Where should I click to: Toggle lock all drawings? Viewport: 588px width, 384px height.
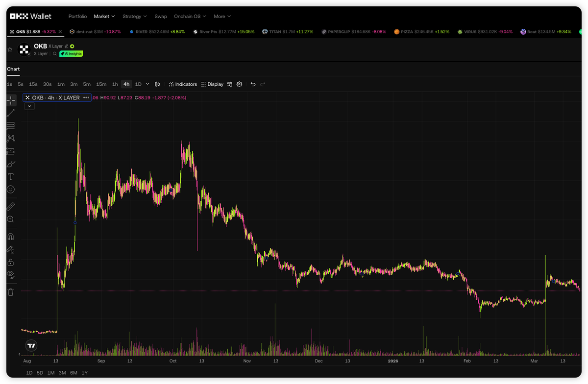pos(11,263)
